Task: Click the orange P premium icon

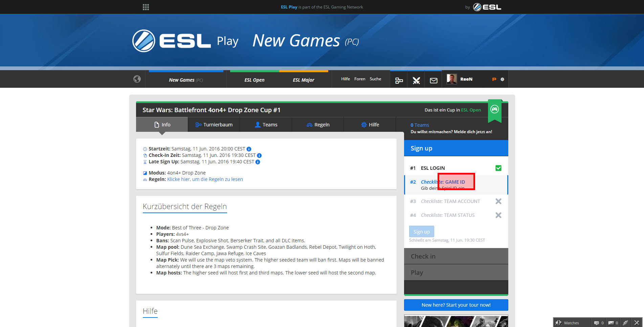Action: (494, 79)
